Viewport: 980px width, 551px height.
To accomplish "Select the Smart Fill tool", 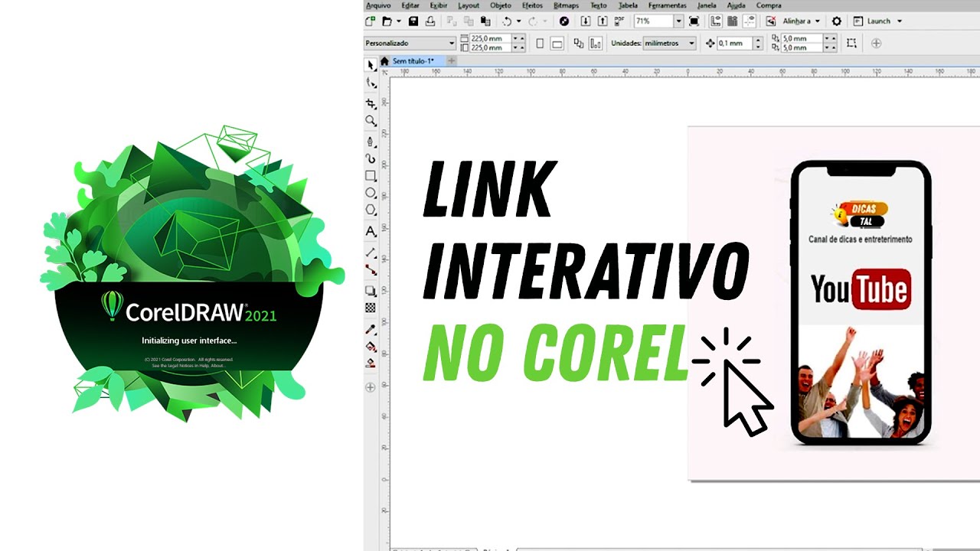I will pos(371,364).
